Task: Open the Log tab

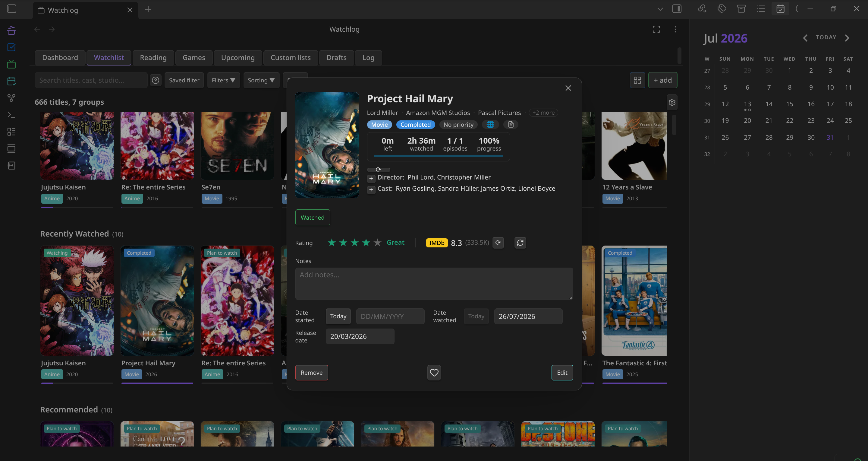Action: (369, 58)
